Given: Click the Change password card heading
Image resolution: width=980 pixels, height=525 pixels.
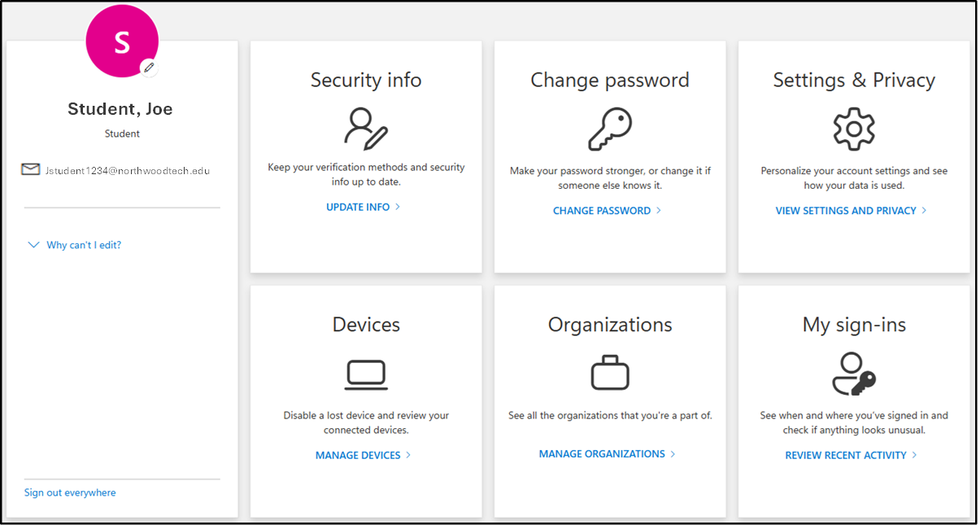Looking at the screenshot, I should [610, 80].
